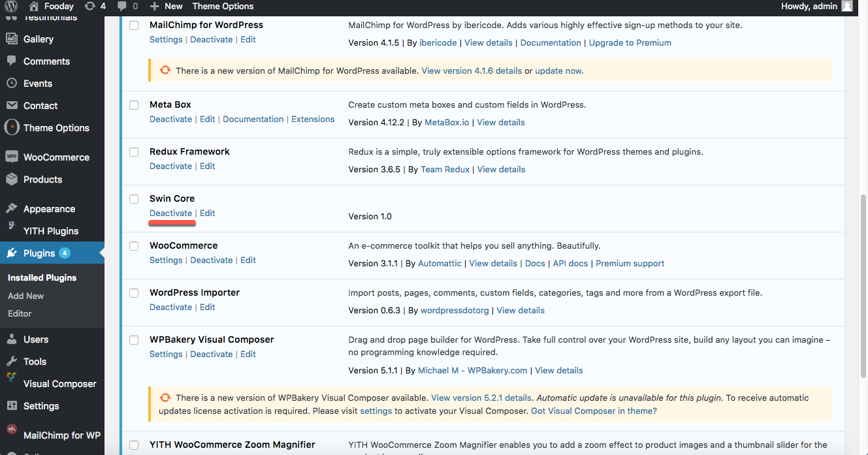This screenshot has height=455, width=868.
Task: Click Upgrade to Premium link
Action: tap(630, 43)
